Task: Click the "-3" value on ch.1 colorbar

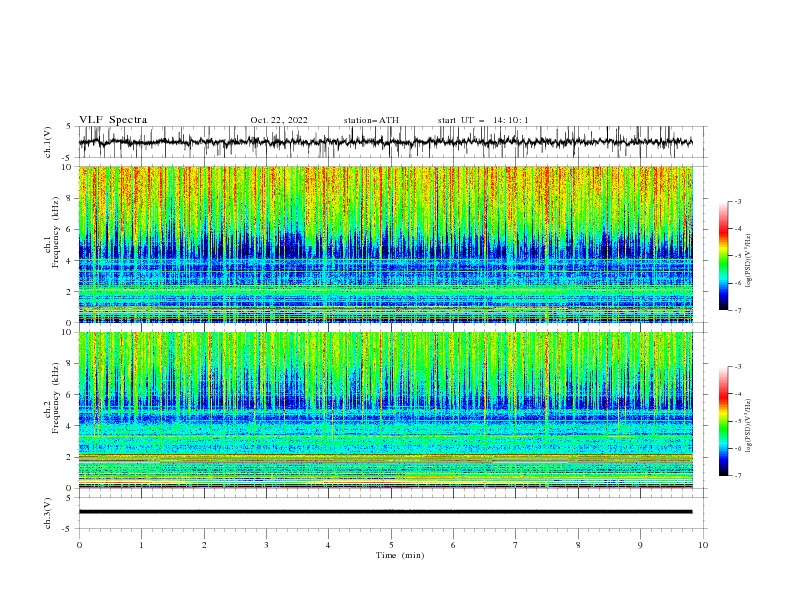Action: coord(737,201)
